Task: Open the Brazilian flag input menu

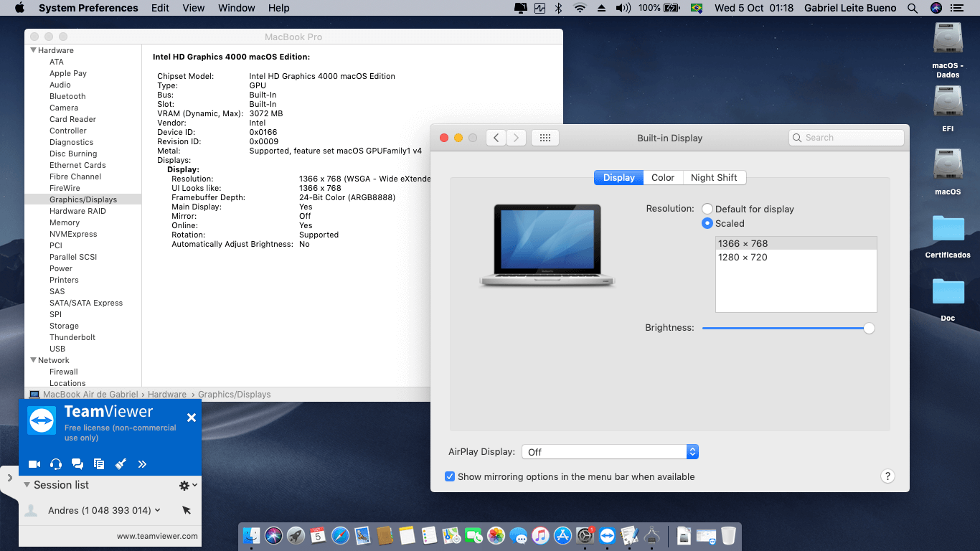Action: click(696, 8)
